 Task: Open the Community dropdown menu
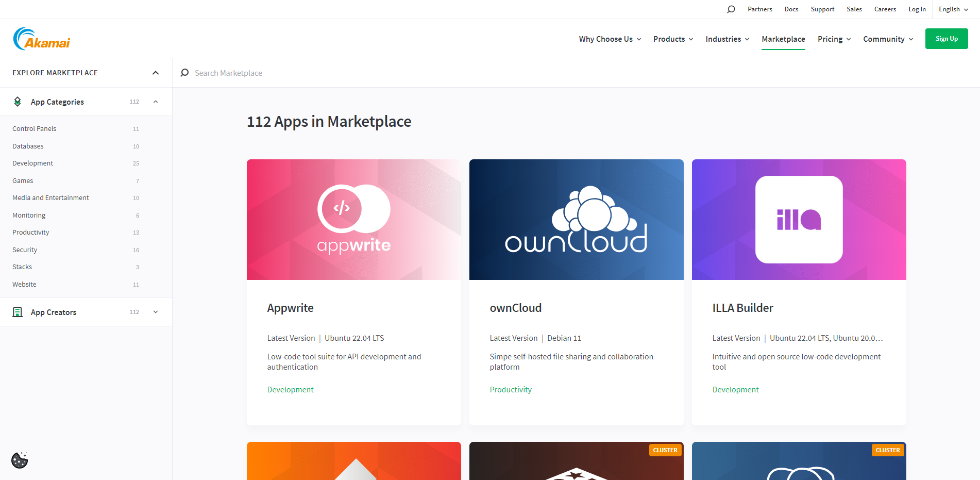coord(888,39)
